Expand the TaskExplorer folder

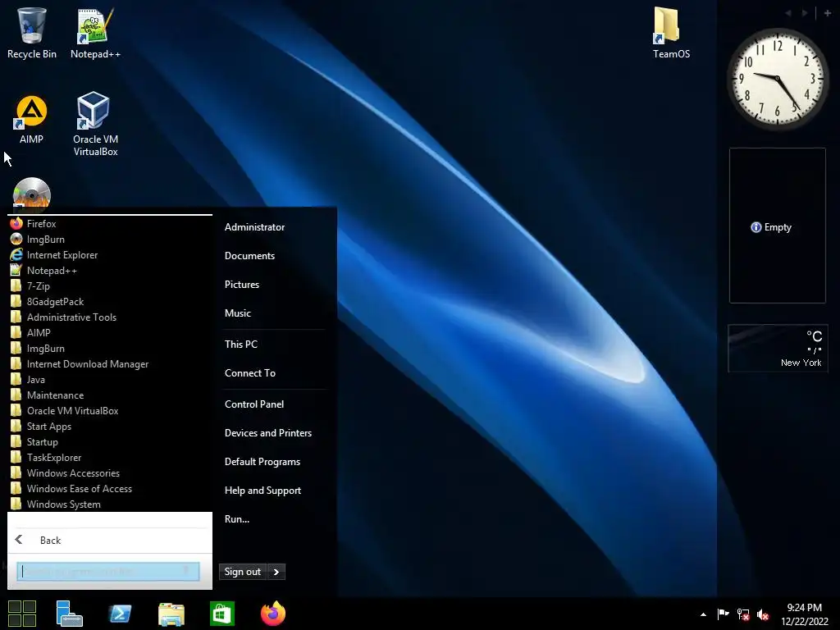pos(110,457)
